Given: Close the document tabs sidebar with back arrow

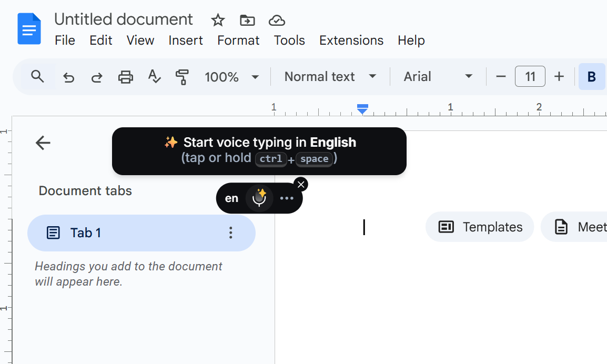Looking at the screenshot, I should pyautogui.click(x=43, y=143).
